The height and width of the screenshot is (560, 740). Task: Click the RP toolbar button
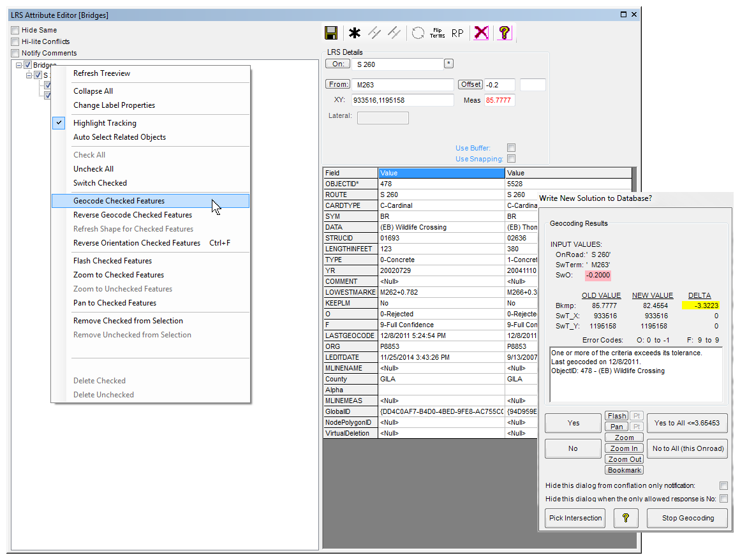457,34
